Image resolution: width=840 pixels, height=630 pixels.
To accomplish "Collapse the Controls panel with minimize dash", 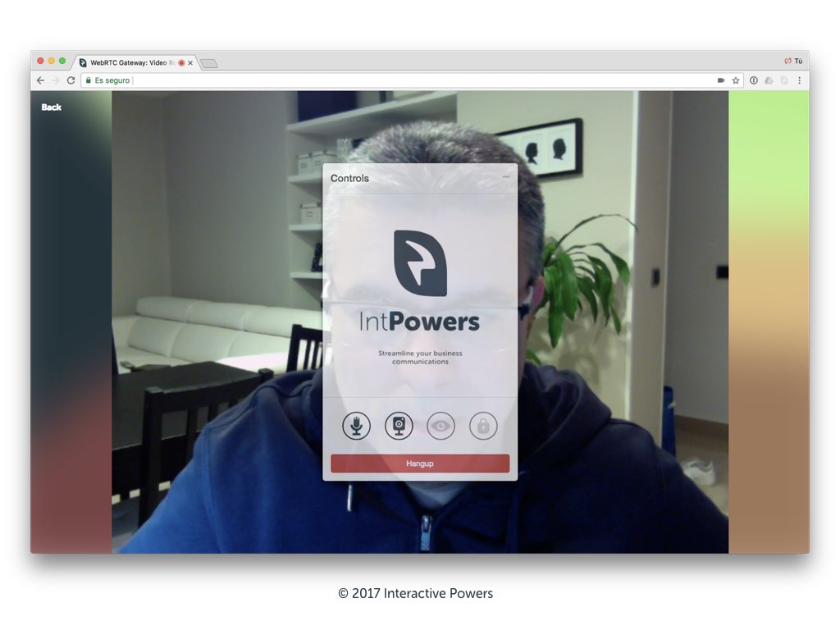I will [506, 177].
